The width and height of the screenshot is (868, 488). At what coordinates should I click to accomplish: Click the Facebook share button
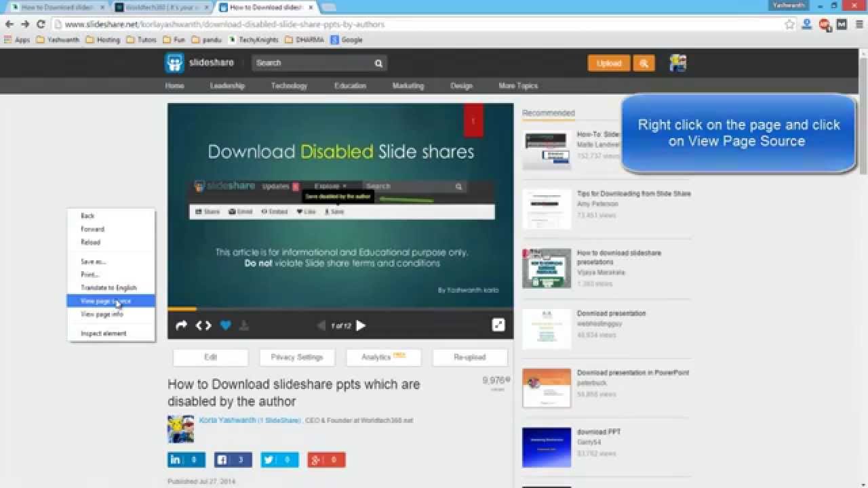click(x=233, y=460)
